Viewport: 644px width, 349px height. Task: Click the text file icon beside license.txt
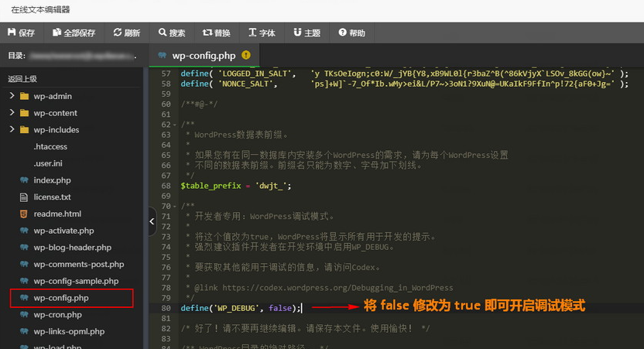click(24, 197)
